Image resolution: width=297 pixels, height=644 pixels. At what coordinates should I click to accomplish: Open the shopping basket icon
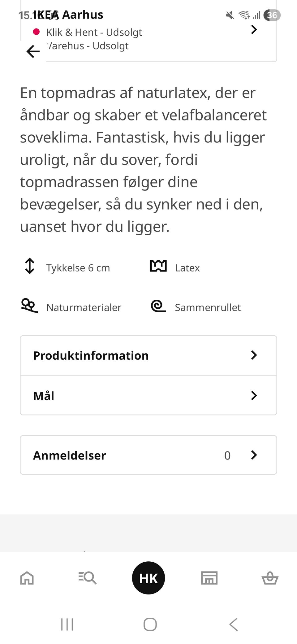270,577
